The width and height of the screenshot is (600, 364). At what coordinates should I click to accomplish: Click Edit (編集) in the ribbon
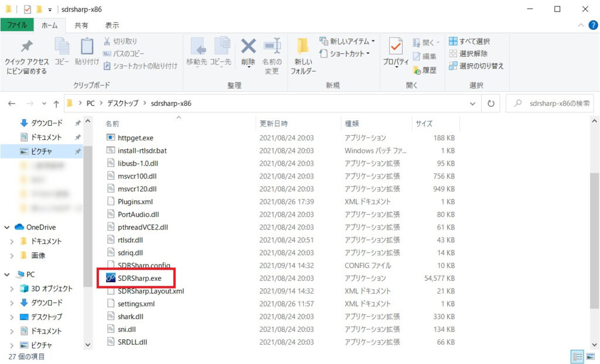pos(424,57)
